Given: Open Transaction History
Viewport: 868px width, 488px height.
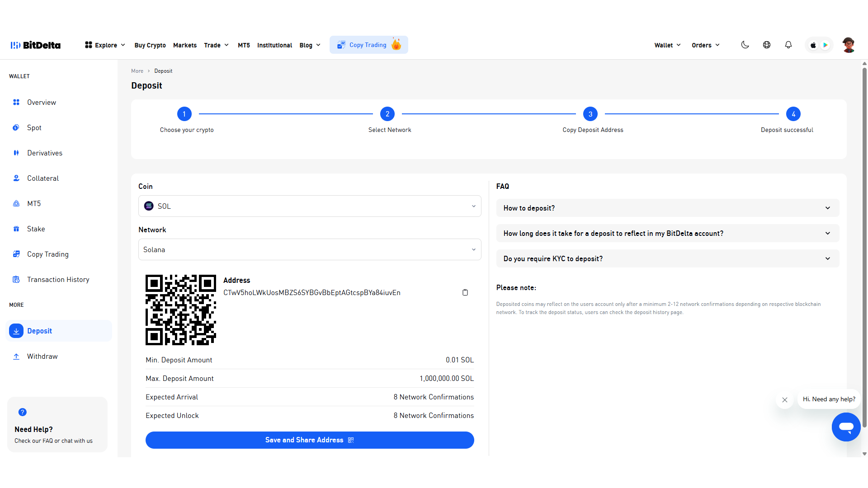Looking at the screenshot, I should click(59, 280).
